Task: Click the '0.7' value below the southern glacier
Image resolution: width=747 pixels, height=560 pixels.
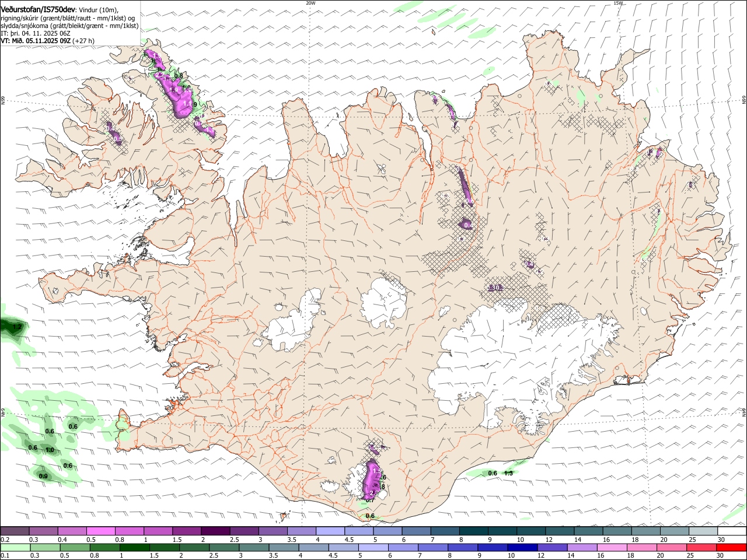Action: click(369, 501)
